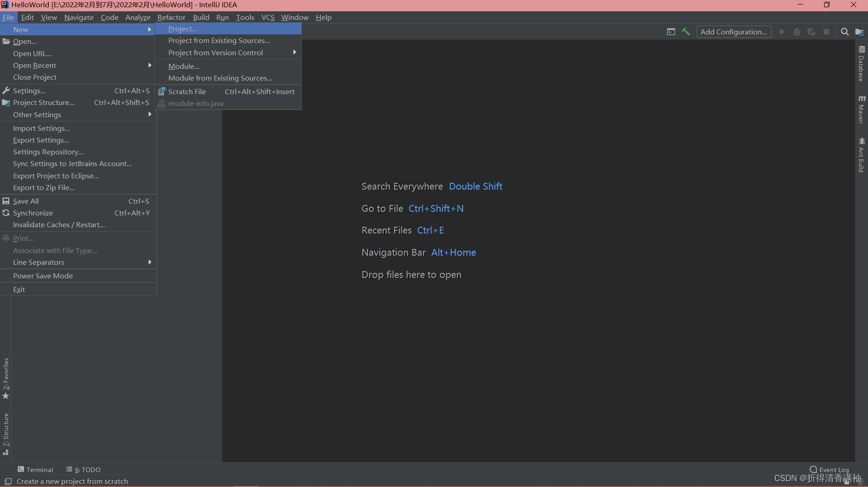Select Project... in New submenu
868x487 pixels.
(x=228, y=29)
